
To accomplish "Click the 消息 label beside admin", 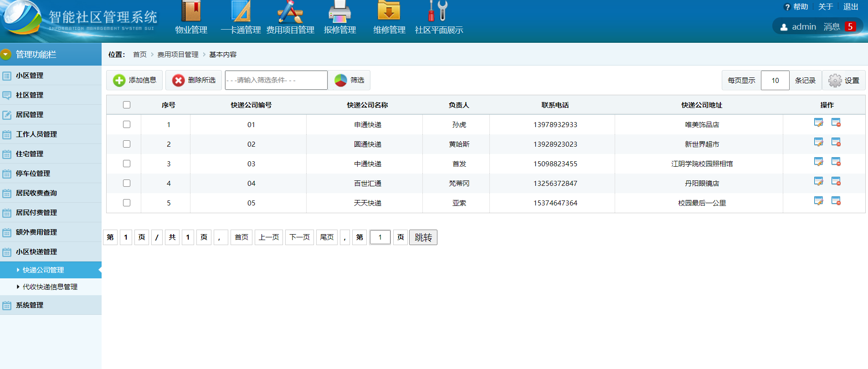I will pyautogui.click(x=832, y=27).
